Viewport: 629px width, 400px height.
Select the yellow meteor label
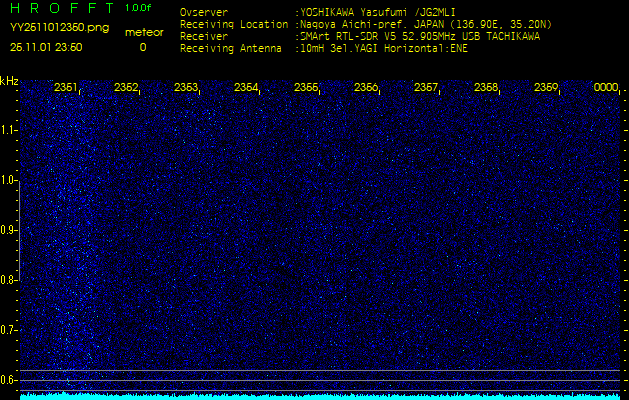pos(143,32)
